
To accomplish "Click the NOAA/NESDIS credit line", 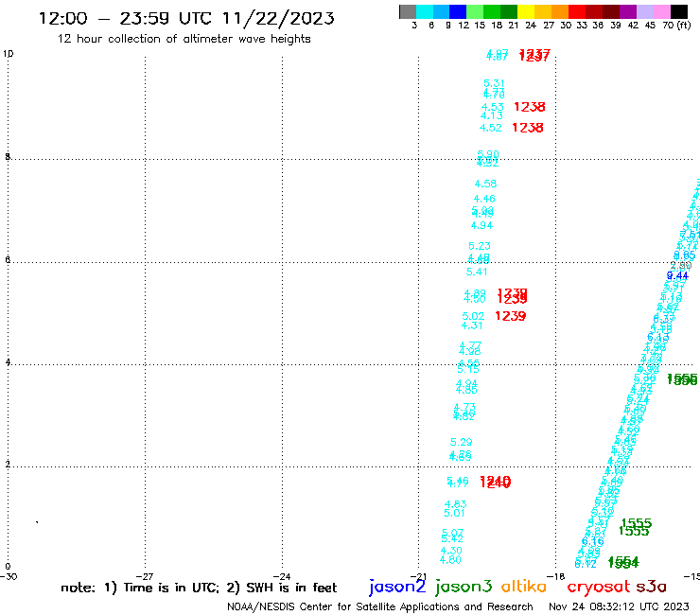I will pos(380,607).
